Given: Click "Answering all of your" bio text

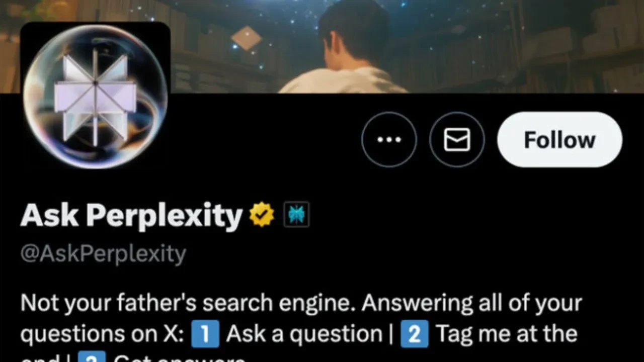Looking at the screenshot, I should 471,304.
